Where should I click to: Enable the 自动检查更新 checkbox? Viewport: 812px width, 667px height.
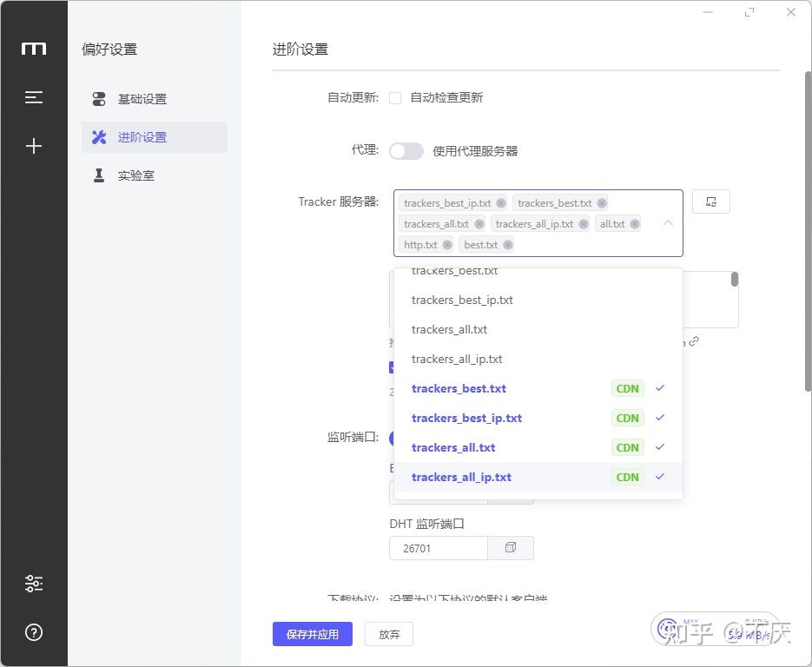[395, 97]
